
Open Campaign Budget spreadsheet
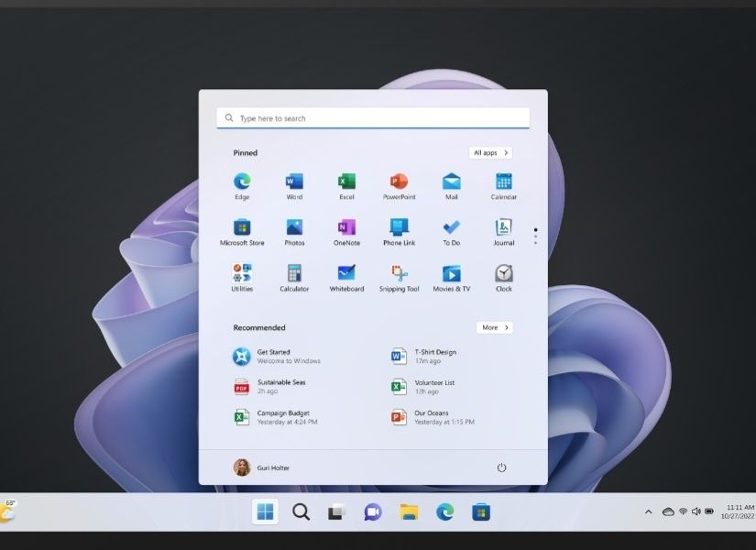tap(275, 417)
